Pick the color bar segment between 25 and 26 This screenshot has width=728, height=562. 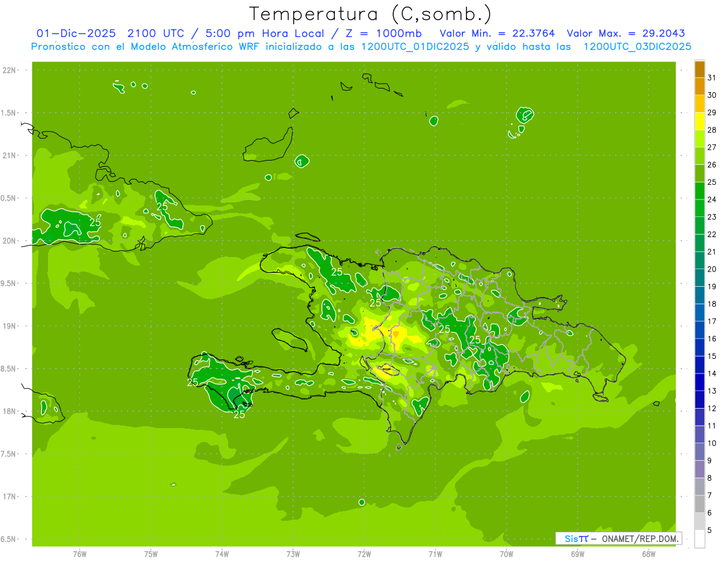(699, 173)
